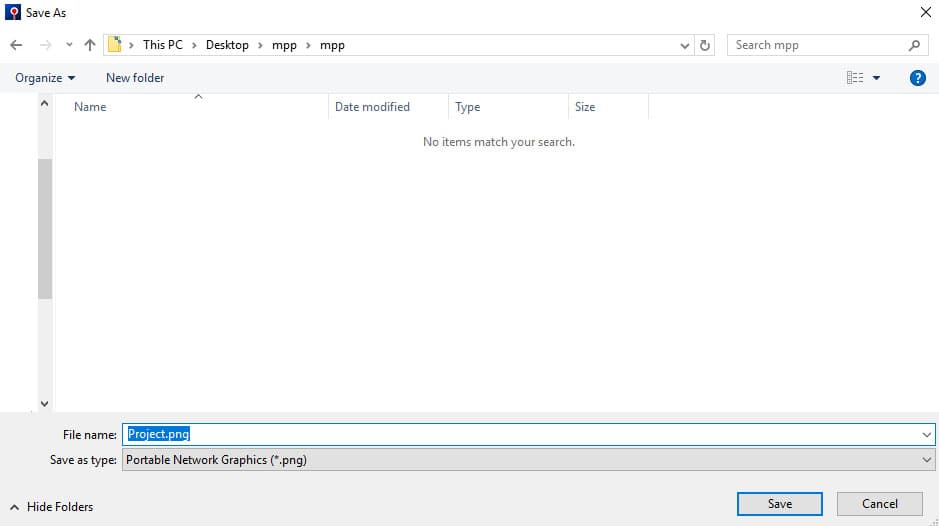
Task: Click the Desktop breadcrumb in path
Action: tap(227, 45)
